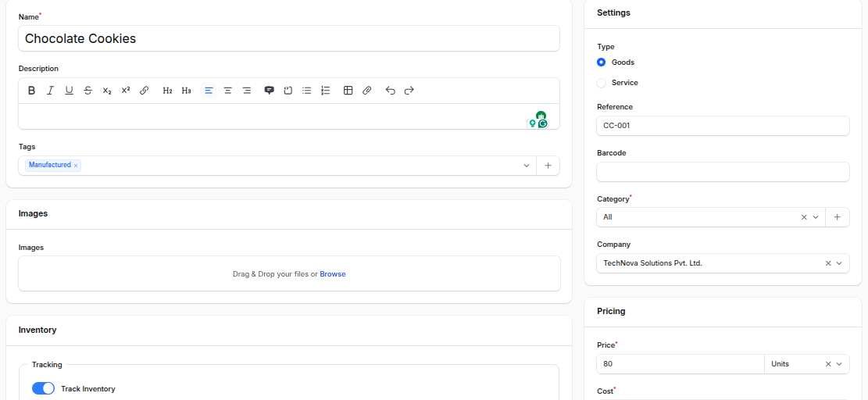The width and height of the screenshot is (868, 400).
Task: Insert a hyperlink via chain-link icon
Action: 145,90
